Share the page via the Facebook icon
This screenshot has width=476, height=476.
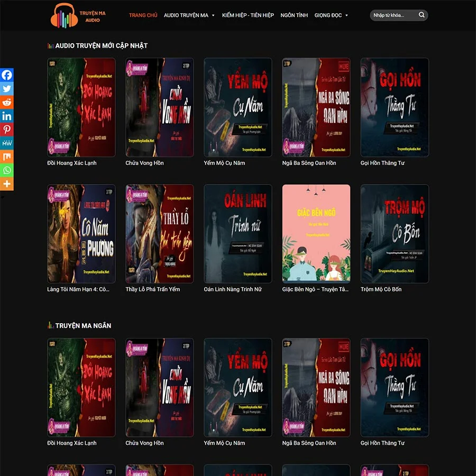tap(6, 75)
